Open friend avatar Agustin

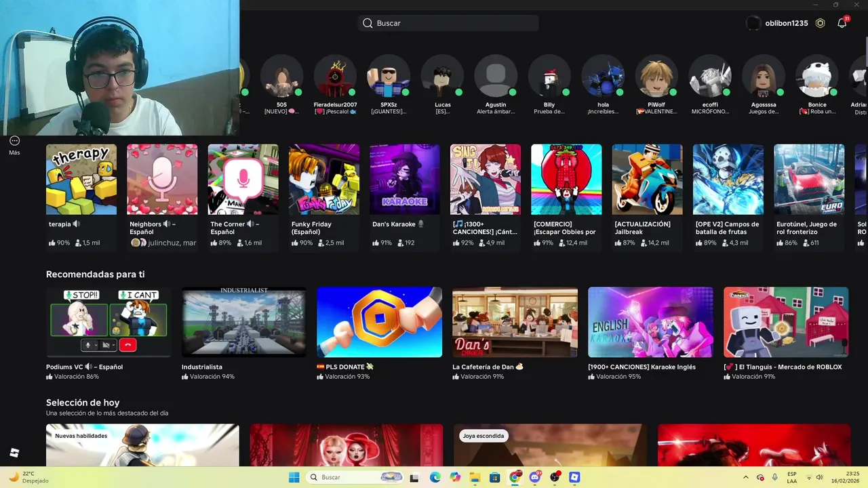point(496,76)
